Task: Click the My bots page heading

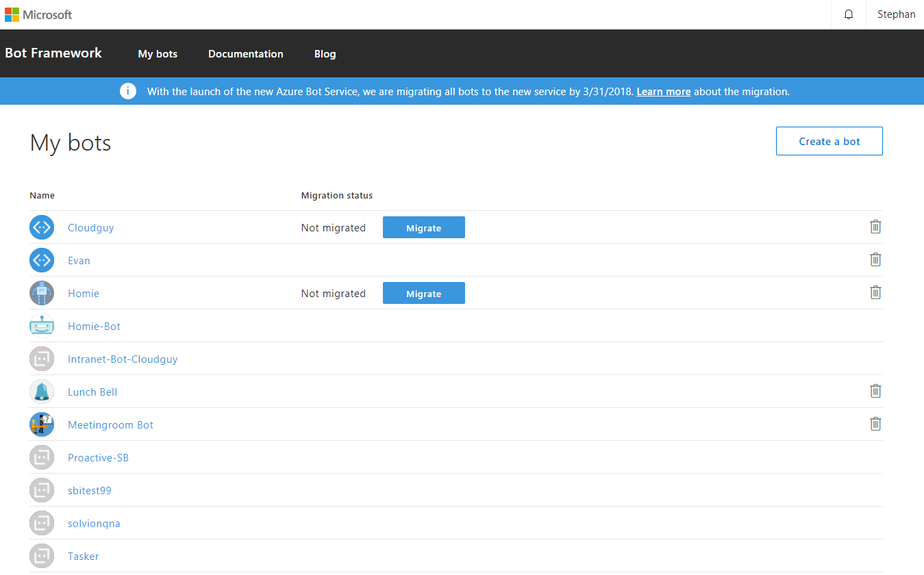Action: pos(71,142)
